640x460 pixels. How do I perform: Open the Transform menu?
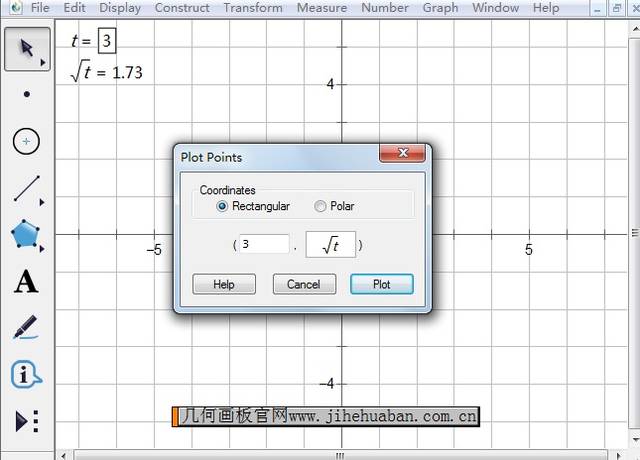click(x=253, y=8)
